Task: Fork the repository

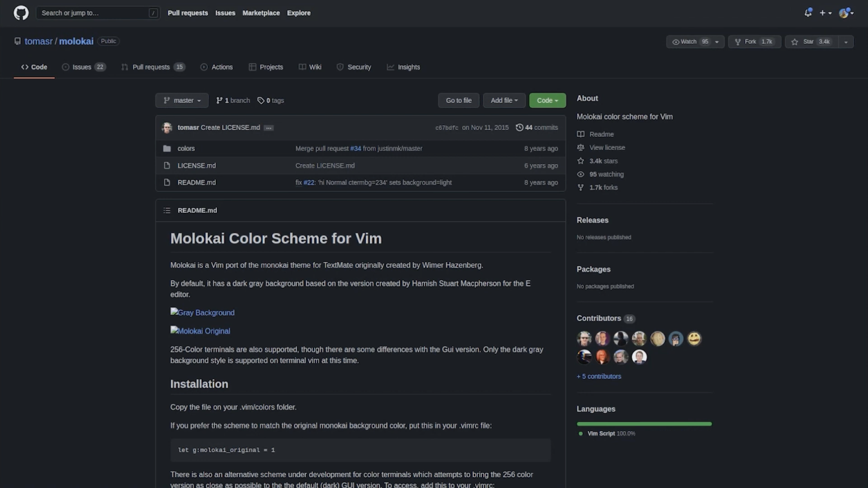Action: [x=754, y=42]
